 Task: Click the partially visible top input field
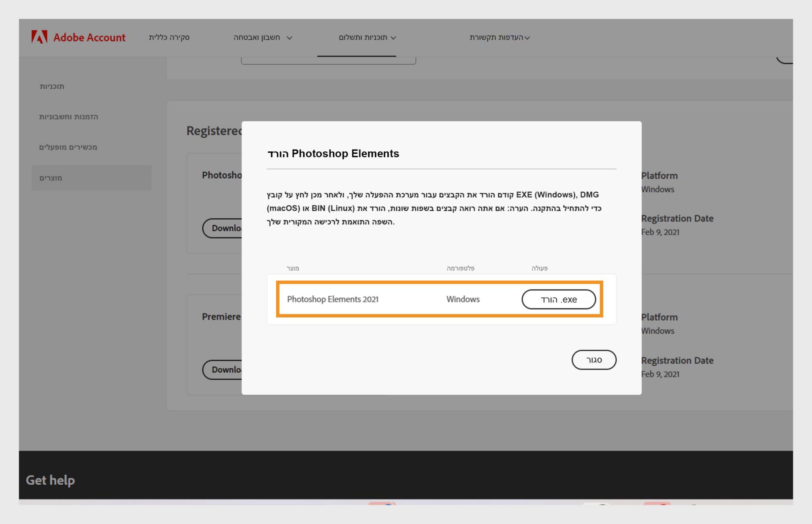point(328,60)
